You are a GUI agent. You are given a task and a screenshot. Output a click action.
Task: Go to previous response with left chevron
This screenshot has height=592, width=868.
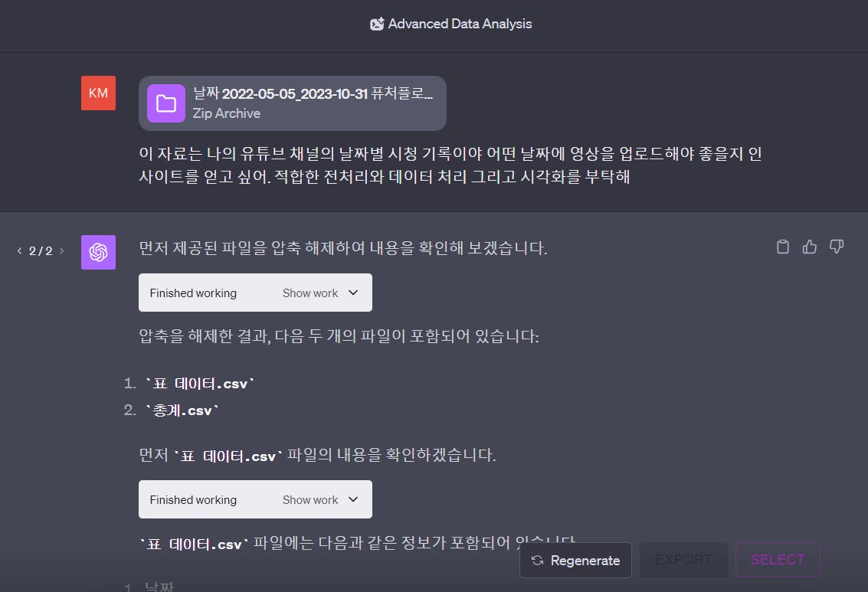click(x=19, y=251)
